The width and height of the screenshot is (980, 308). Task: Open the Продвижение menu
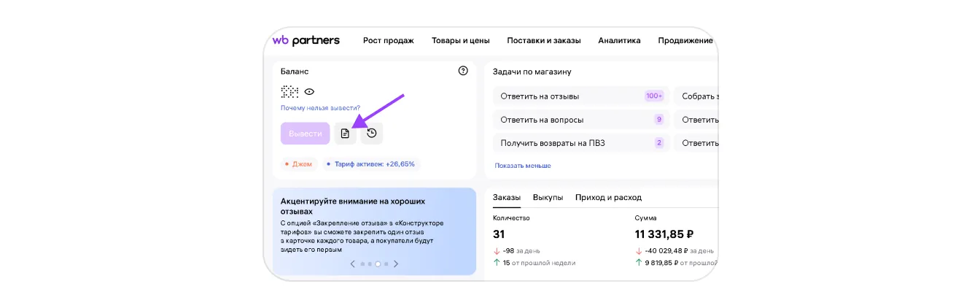[685, 41]
